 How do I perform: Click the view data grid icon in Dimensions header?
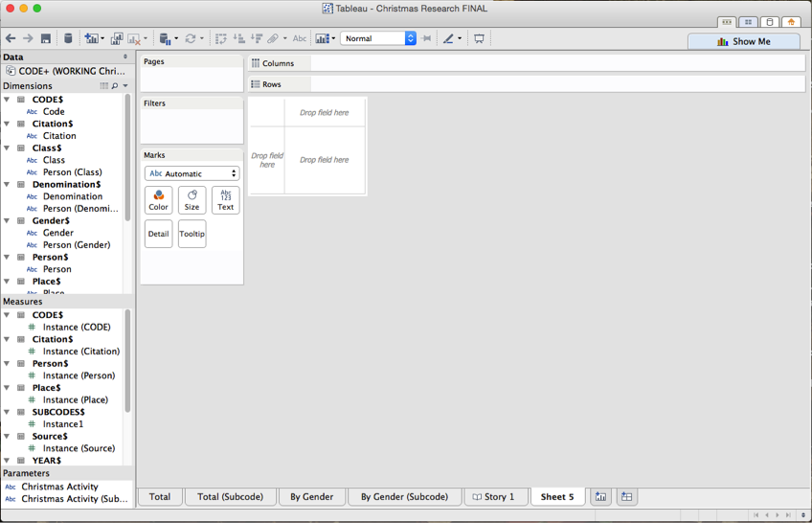coord(104,86)
